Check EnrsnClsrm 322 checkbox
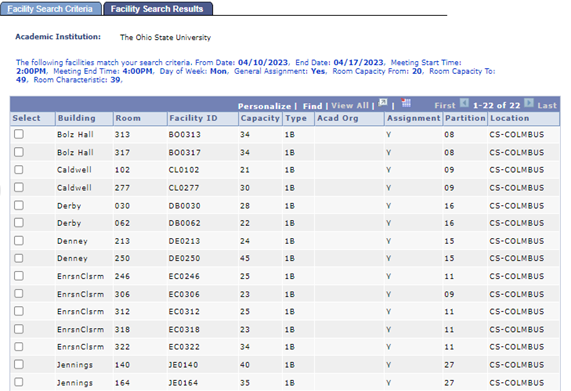This screenshot has height=391, width=571. tap(19, 347)
